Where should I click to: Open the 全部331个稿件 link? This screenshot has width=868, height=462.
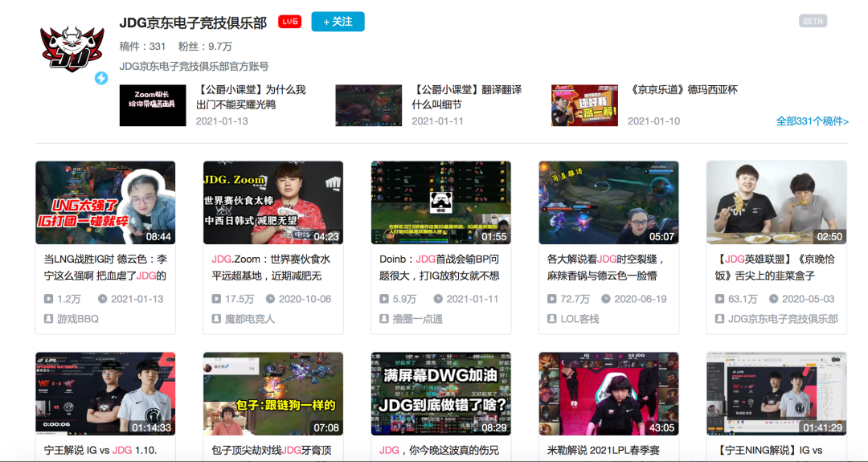[x=812, y=121]
